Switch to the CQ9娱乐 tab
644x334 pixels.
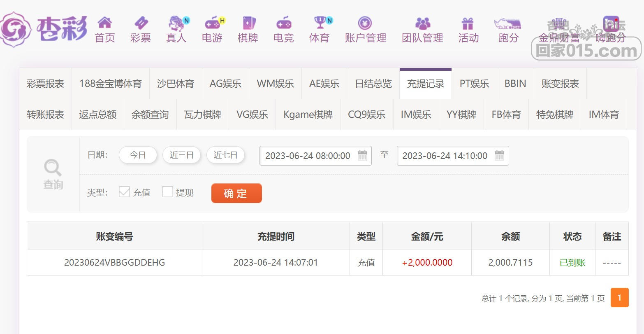366,114
